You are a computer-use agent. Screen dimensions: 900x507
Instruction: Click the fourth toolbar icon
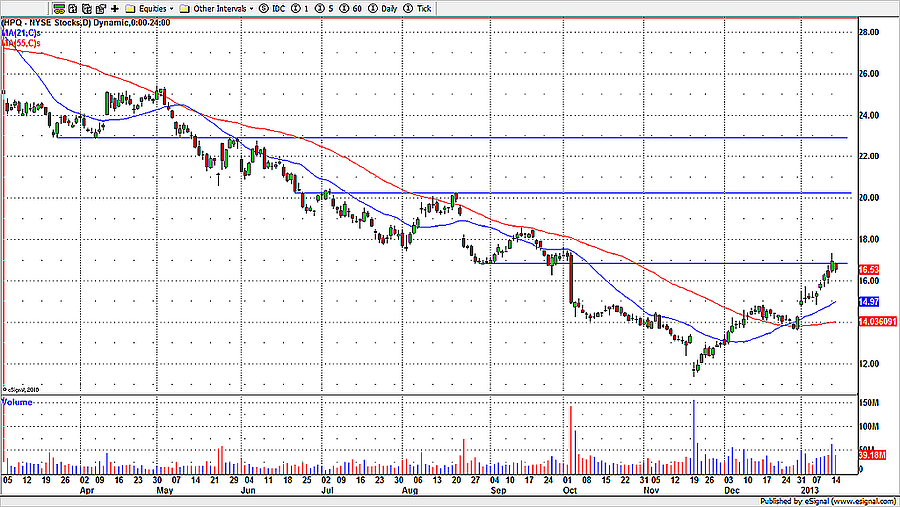click(101, 7)
